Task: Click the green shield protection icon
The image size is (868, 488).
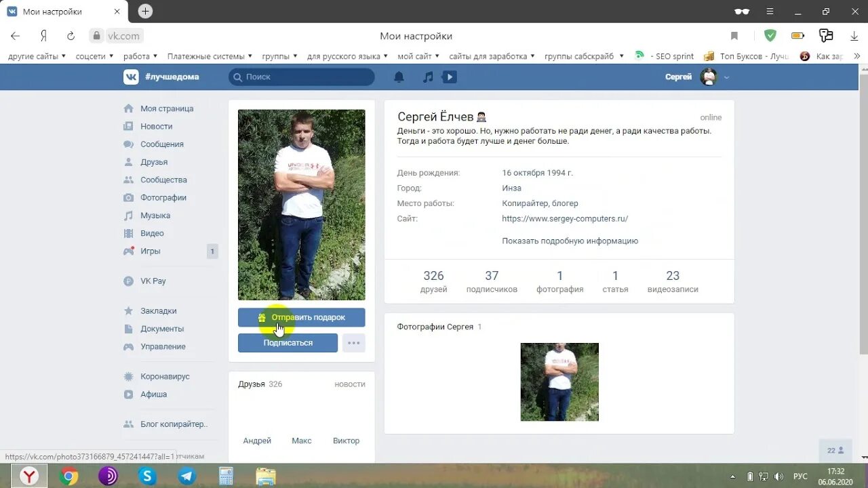Action: pos(770,36)
